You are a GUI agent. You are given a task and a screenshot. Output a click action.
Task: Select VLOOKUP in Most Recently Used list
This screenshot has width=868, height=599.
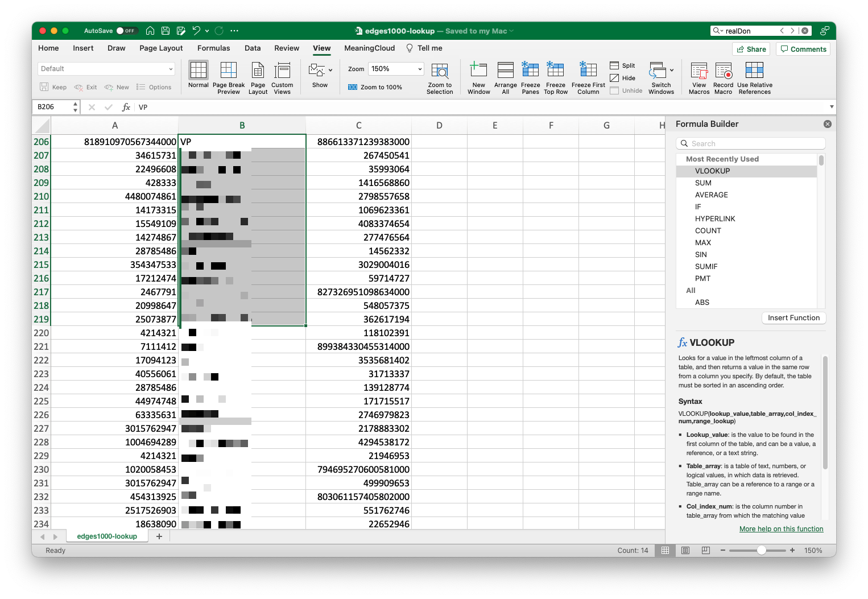tap(712, 171)
